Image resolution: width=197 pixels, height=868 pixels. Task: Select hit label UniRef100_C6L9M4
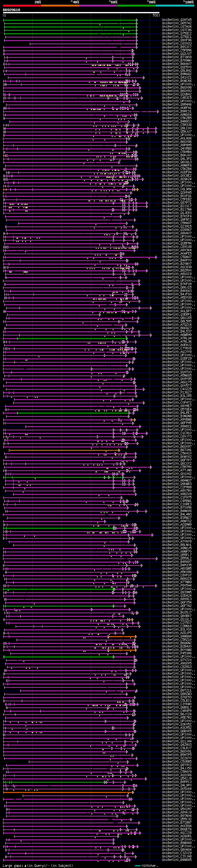tap(177, 189)
